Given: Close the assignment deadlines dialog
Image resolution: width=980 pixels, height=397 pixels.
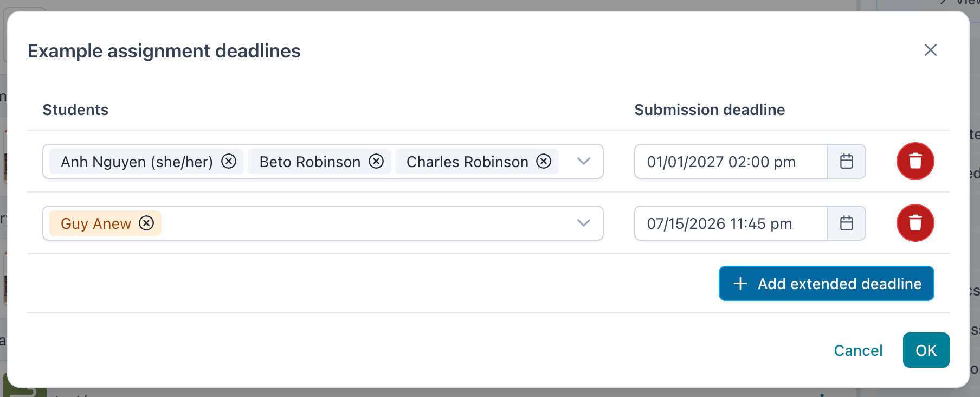Looking at the screenshot, I should [931, 50].
